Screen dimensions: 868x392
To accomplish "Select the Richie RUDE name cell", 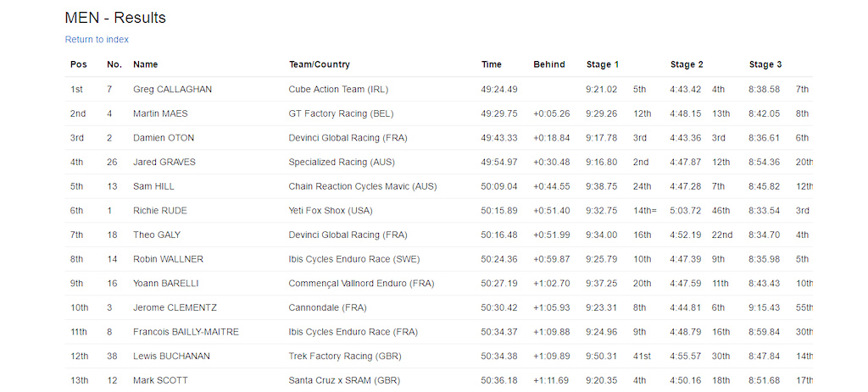I will [160, 211].
